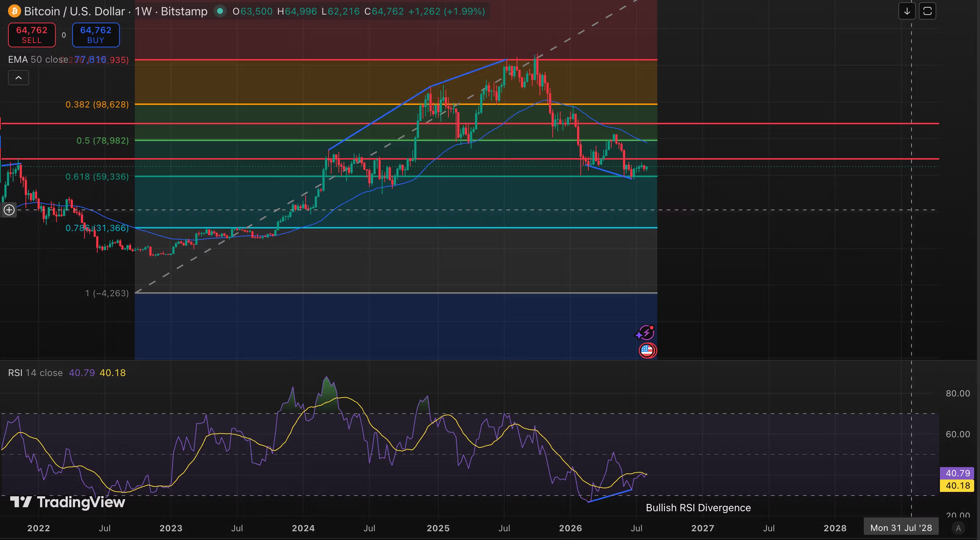The width and height of the screenshot is (980, 540).
Task: Click the spread value 0 between Sell and Buy
Action: [64, 35]
